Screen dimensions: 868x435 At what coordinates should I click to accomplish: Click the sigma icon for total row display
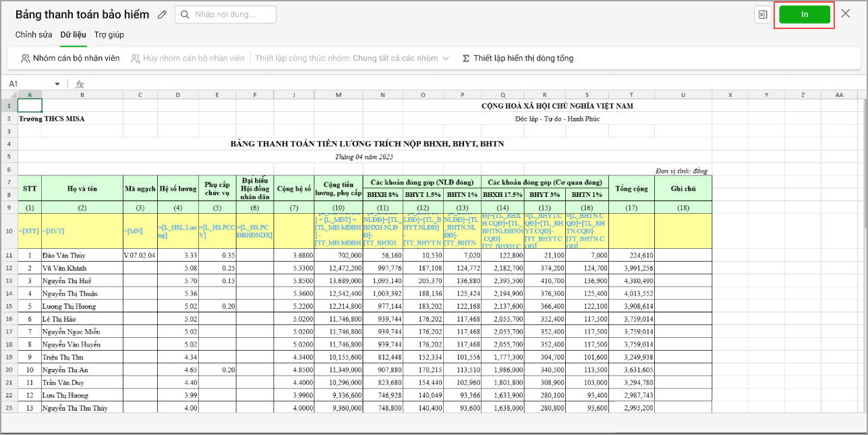click(466, 58)
